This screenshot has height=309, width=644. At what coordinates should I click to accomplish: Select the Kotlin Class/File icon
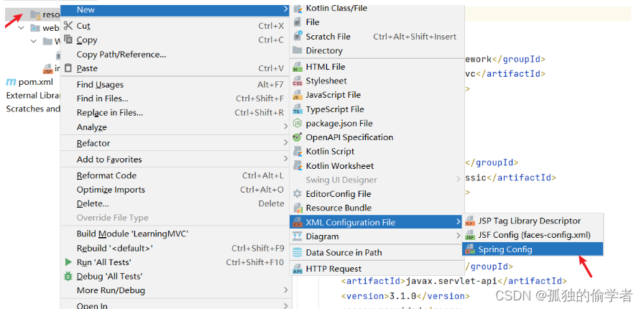pyautogui.click(x=298, y=8)
